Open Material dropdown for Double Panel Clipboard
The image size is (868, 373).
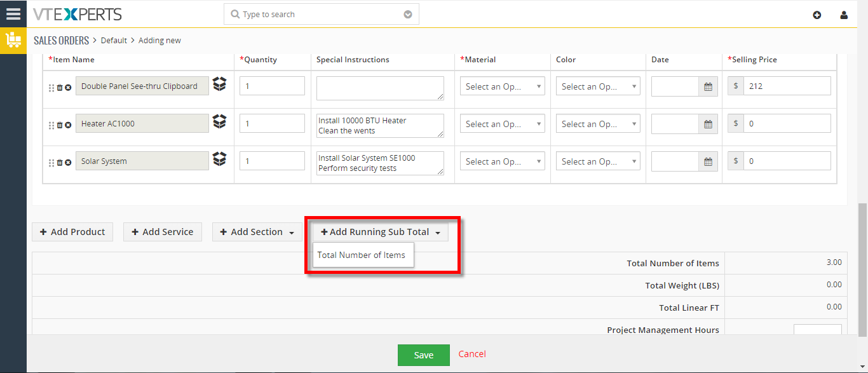(502, 86)
